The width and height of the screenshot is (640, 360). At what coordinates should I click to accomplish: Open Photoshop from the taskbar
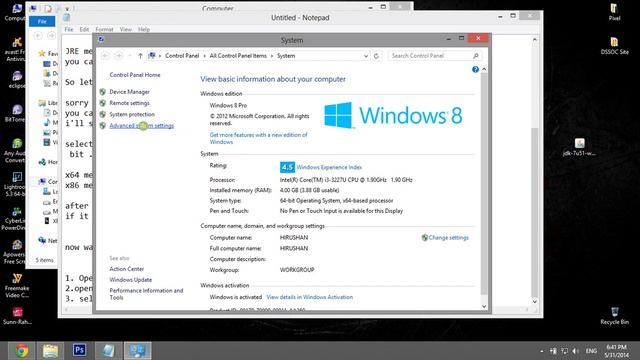(79, 351)
